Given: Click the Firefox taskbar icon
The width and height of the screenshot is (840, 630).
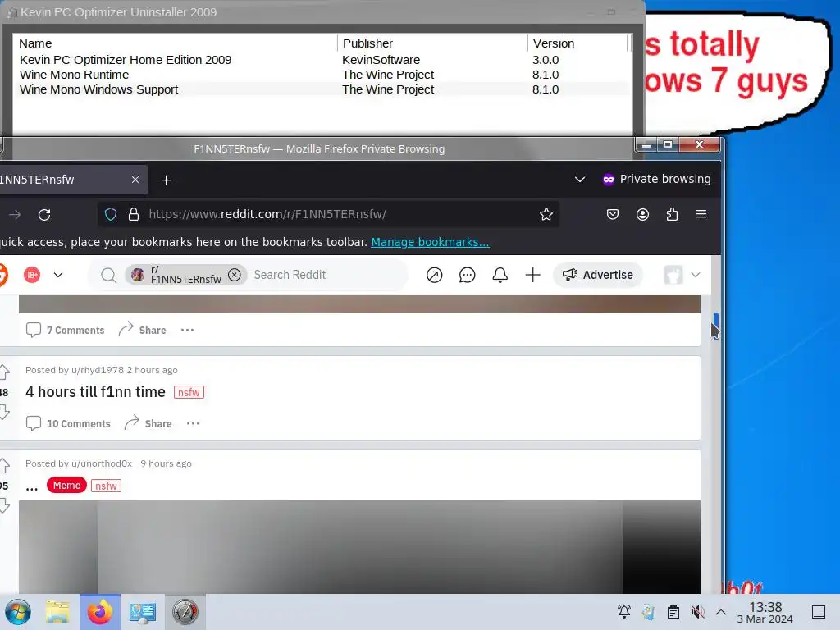Looking at the screenshot, I should [100, 612].
